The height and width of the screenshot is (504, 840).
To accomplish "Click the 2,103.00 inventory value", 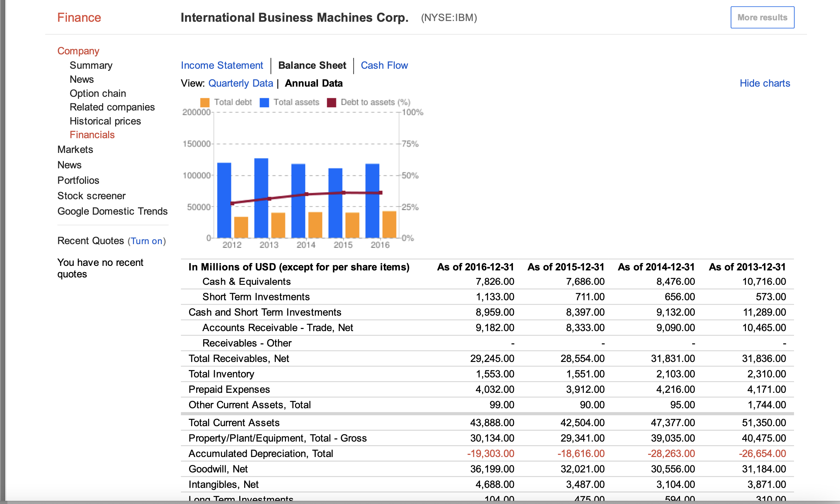I will 675,374.
